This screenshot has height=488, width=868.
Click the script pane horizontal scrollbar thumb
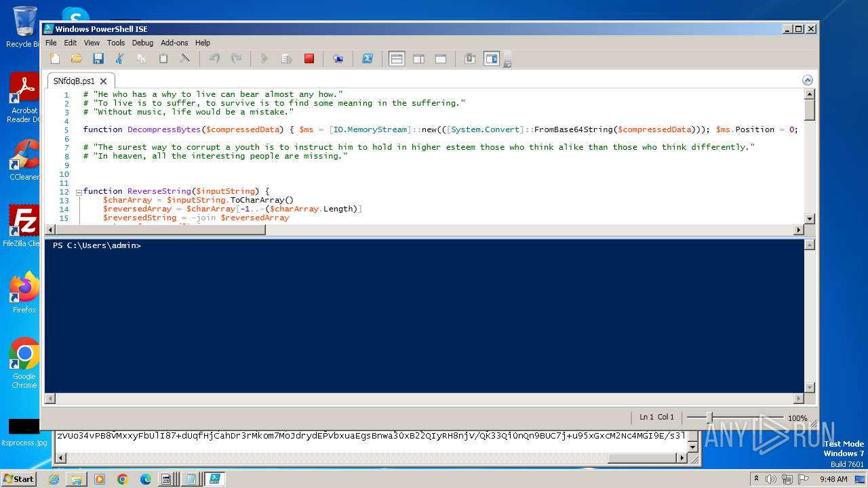pyautogui.click(x=160, y=229)
